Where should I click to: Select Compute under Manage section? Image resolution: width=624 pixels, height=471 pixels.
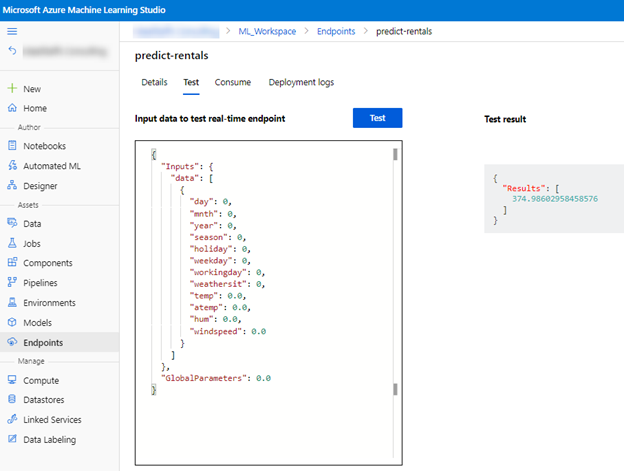pos(12,380)
